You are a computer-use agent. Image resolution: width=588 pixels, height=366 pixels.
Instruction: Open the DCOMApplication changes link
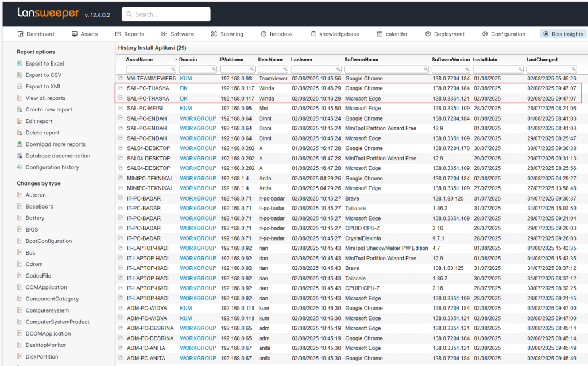coord(48,333)
